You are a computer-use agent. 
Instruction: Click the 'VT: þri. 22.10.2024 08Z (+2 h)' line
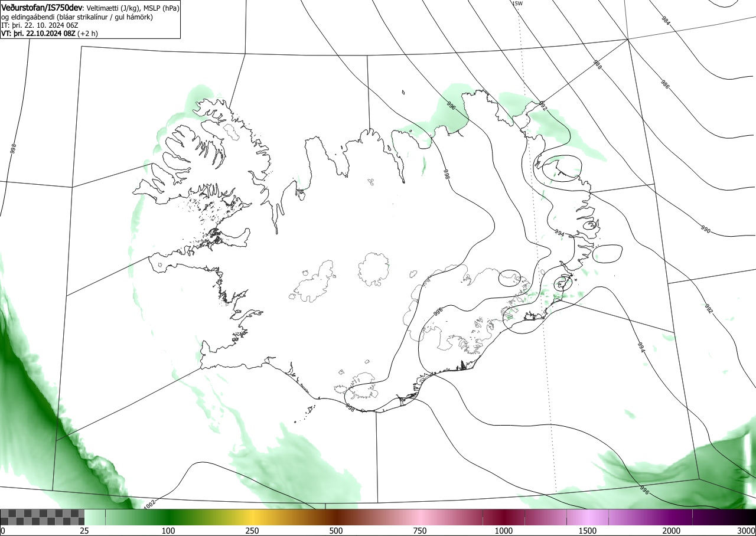pos(50,34)
